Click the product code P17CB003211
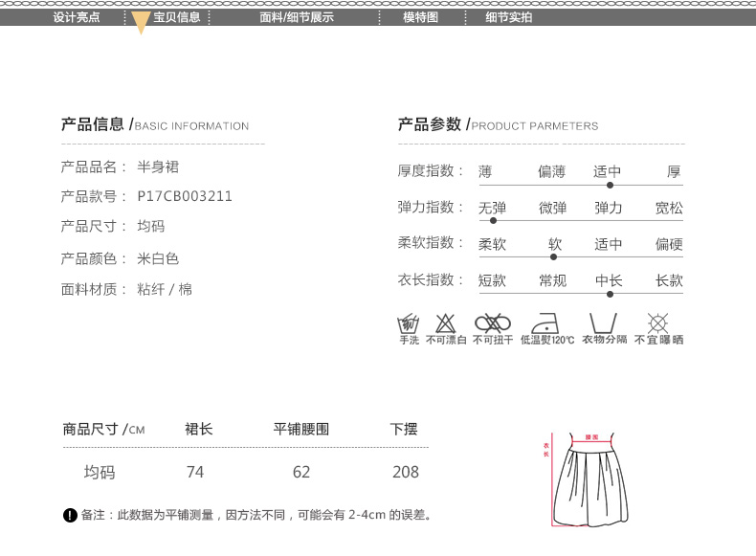 point(185,196)
